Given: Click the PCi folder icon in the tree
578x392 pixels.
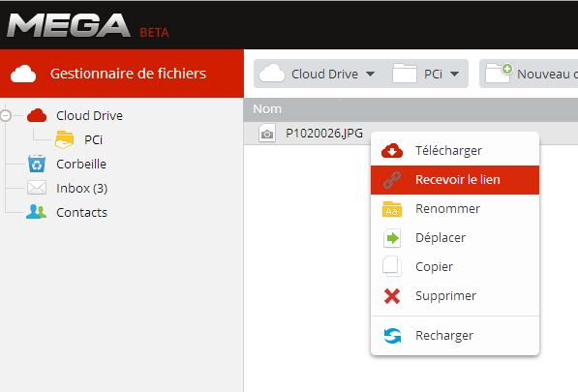Looking at the screenshot, I should 64,139.
